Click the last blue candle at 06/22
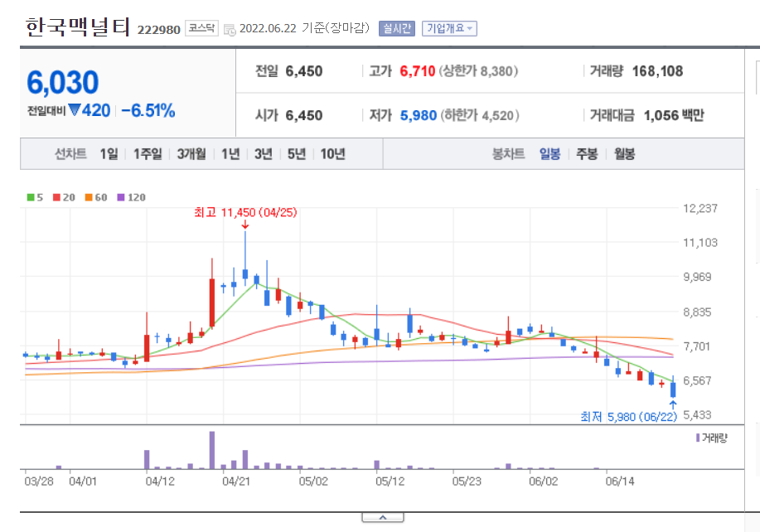Screen dimensions: 760x532 [673, 390]
